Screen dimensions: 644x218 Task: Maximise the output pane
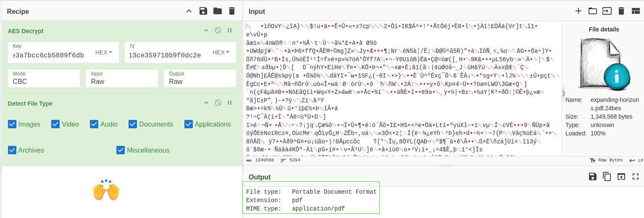(x=636, y=176)
